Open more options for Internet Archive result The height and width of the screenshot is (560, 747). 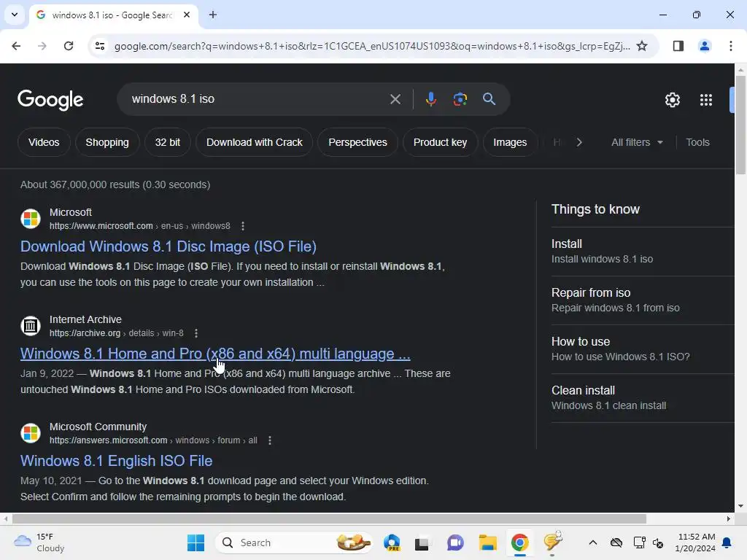coord(196,333)
